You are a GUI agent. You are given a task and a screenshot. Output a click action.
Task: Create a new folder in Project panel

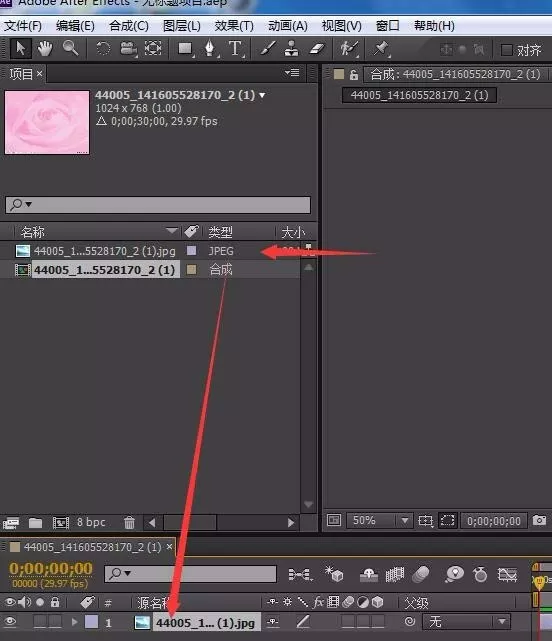[x=36, y=523]
